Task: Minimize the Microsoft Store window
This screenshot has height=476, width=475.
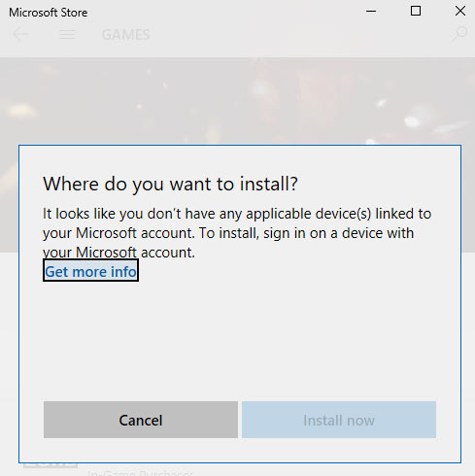Action: point(371,12)
